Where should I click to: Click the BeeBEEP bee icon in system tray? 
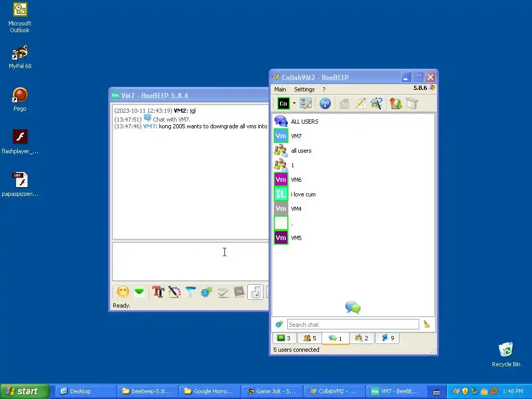coord(456,391)
